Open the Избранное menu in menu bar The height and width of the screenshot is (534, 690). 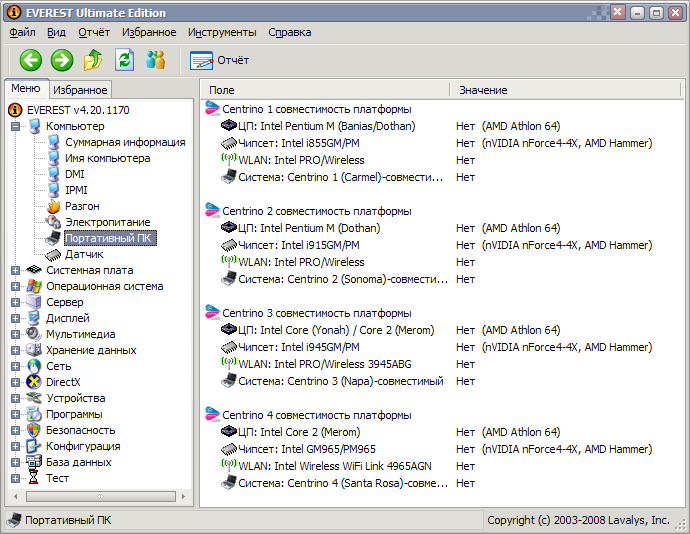pyautogui.click(x=149, y=32)
